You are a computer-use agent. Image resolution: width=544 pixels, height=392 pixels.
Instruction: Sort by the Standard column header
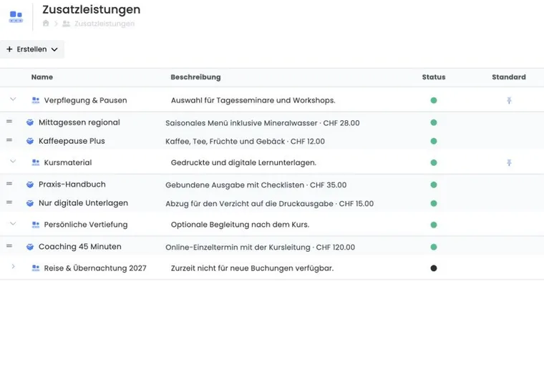(x=509, y=77)
